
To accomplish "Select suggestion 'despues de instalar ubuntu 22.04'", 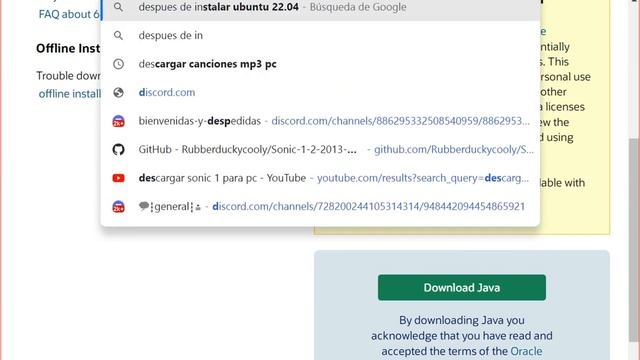I will coord(320,8).
